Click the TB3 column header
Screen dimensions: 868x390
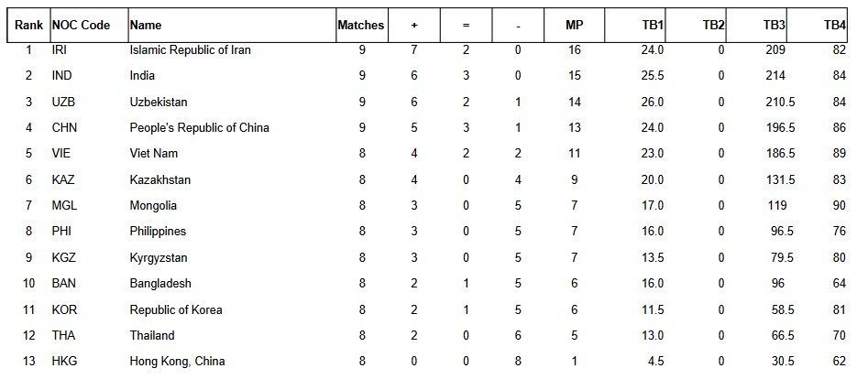(770, 26)
